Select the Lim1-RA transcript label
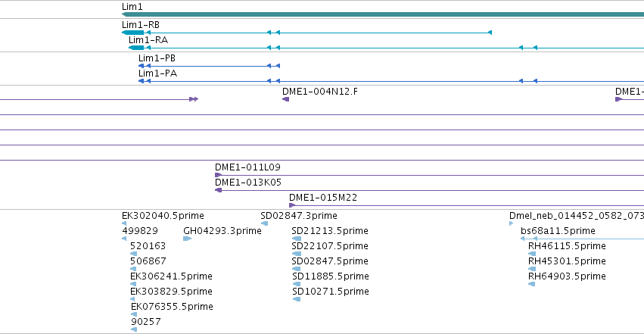The width and height of the screenshot is (644, 334). coord(148,40)
